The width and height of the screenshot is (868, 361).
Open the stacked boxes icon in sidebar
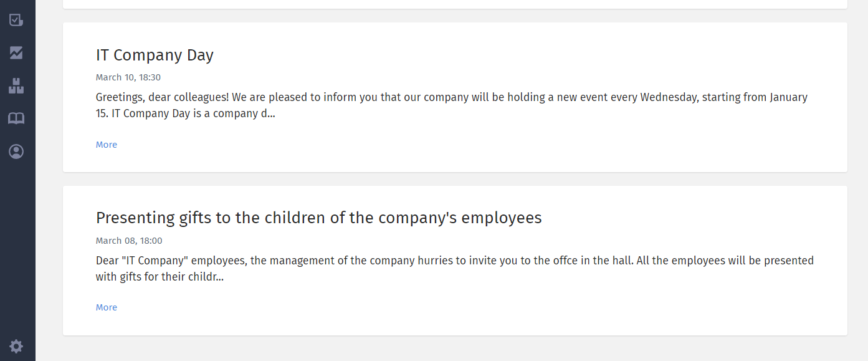click(16, 86)
